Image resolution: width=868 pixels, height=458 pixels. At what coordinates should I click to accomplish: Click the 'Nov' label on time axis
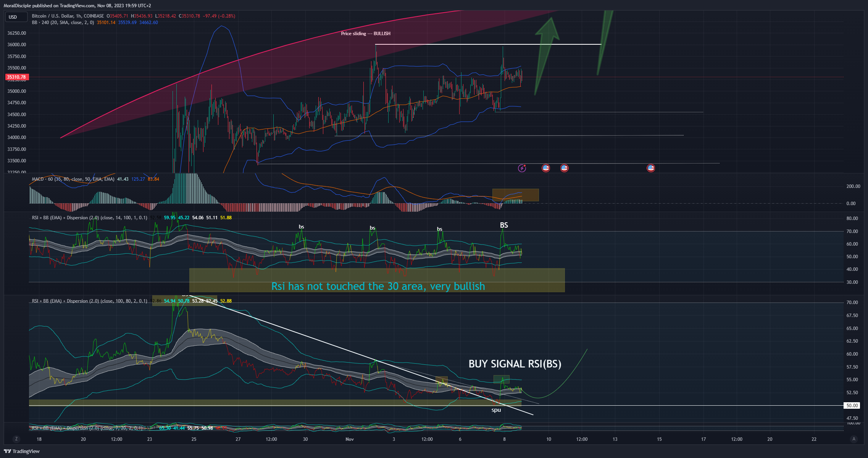point(350,439)
